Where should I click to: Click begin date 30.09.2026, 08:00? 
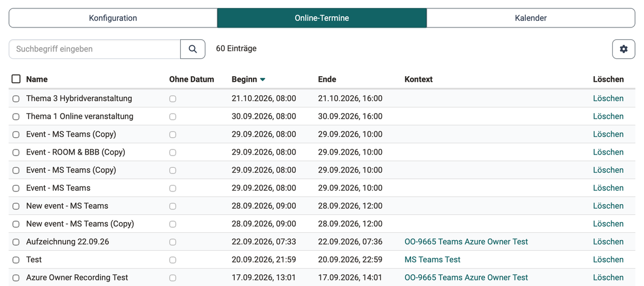(264, 116)
